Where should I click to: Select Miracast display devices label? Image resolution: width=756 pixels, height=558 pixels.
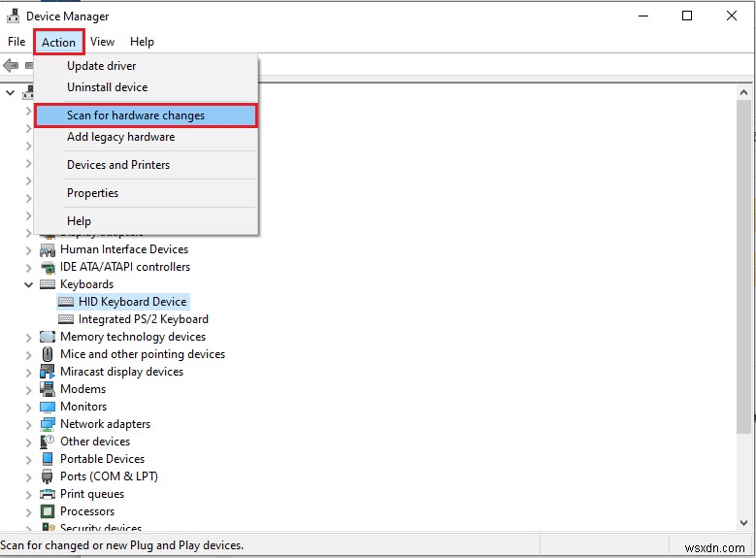pos(121,372)
